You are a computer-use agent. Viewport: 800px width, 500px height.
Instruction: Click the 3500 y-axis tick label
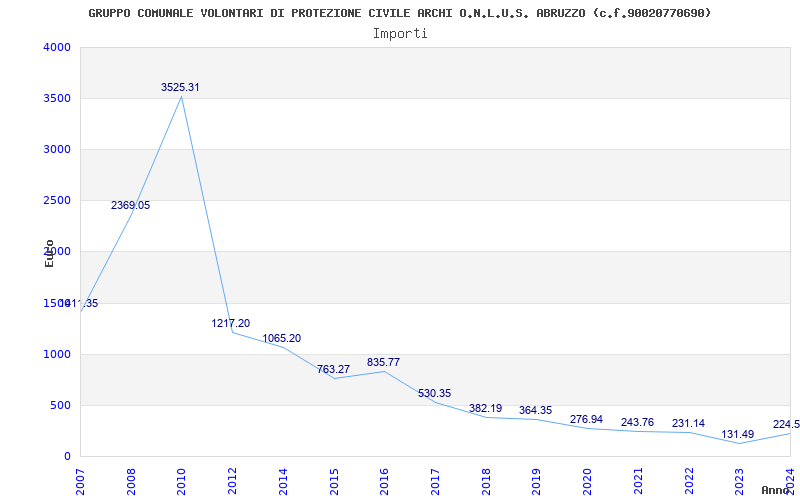[x=58, y=98]
